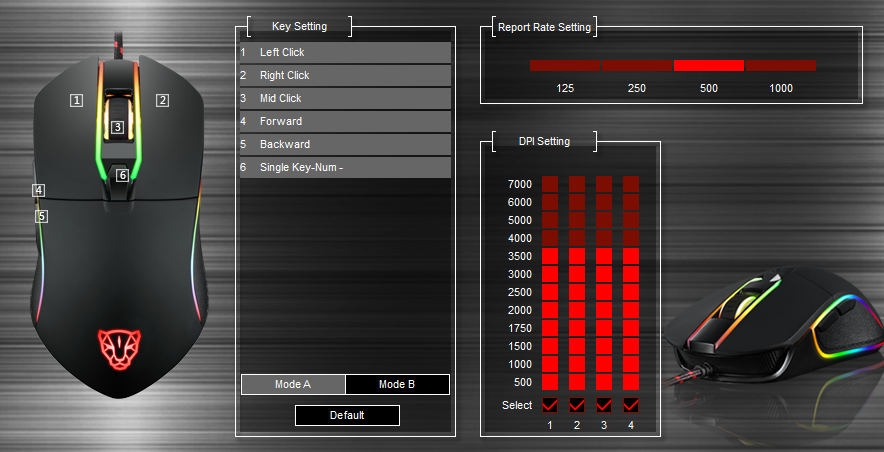The image size is (884, 452).
Task: Click the Select row label
Action: pos(517,405)
